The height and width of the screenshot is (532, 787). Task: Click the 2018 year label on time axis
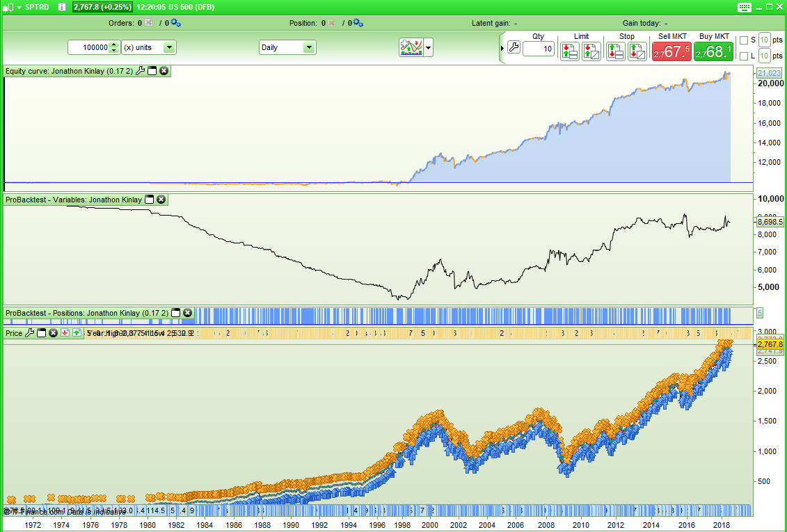click(x=722, y=525)
